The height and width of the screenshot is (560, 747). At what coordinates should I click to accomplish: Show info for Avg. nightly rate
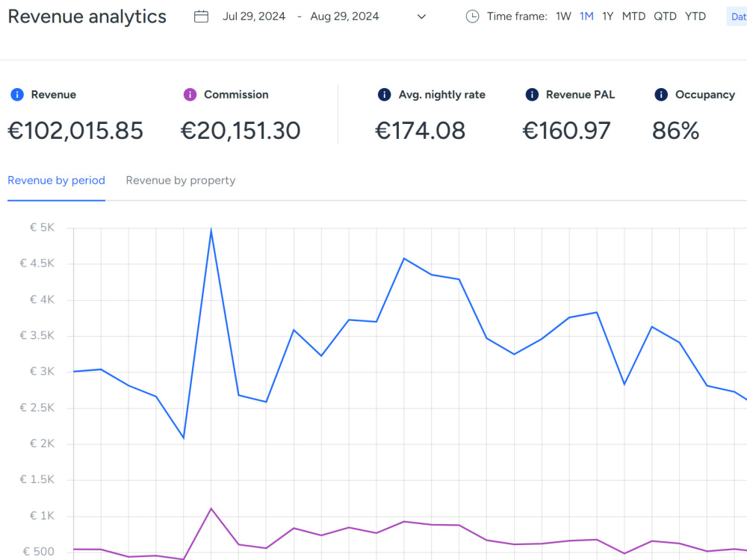tap(385, 94)
